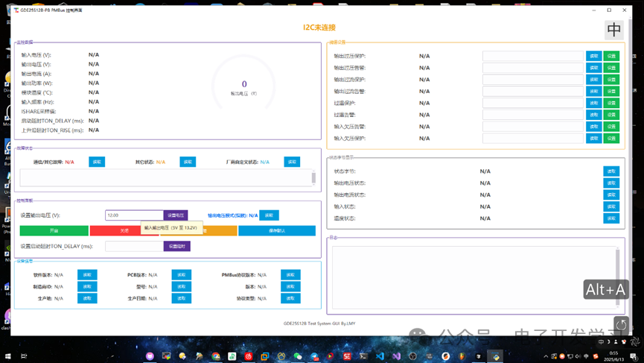Open WeChat from the taskbar
The width and height of the screenshot is (644, 363).
pyautogui.click(x=298, y=356)
